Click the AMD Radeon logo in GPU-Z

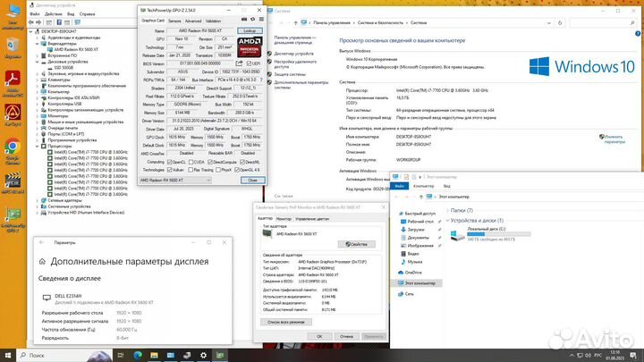(250, 46)
